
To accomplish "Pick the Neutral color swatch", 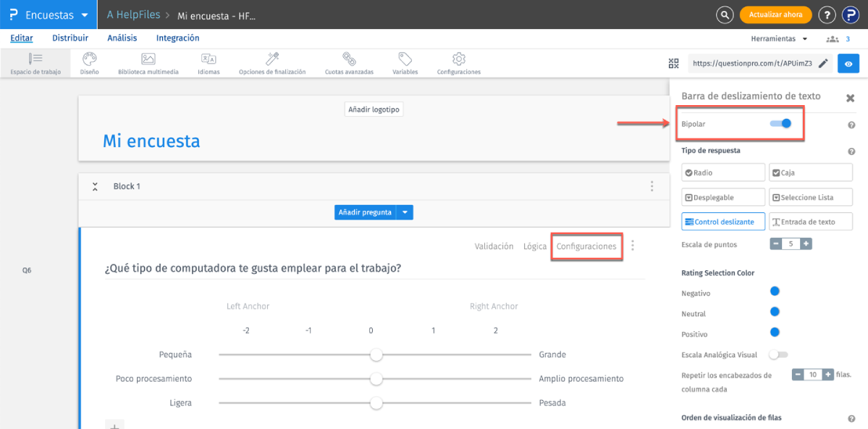I will 775,312.
